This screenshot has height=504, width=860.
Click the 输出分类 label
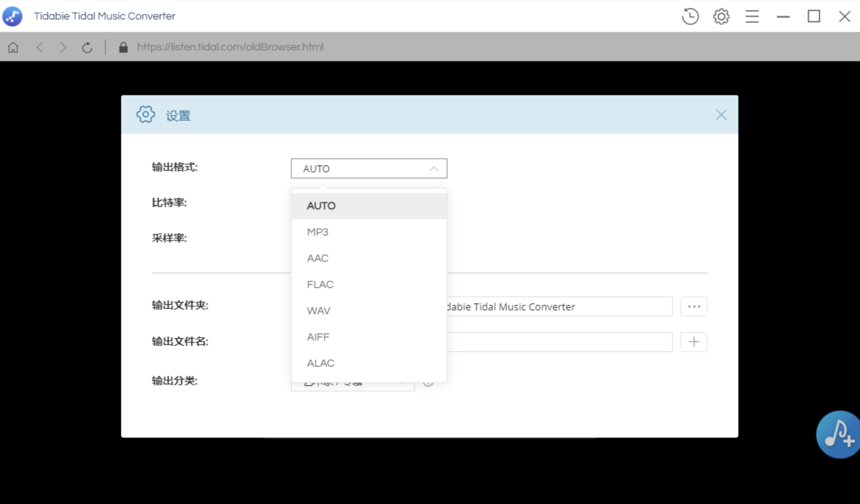[x=174, y=381]
